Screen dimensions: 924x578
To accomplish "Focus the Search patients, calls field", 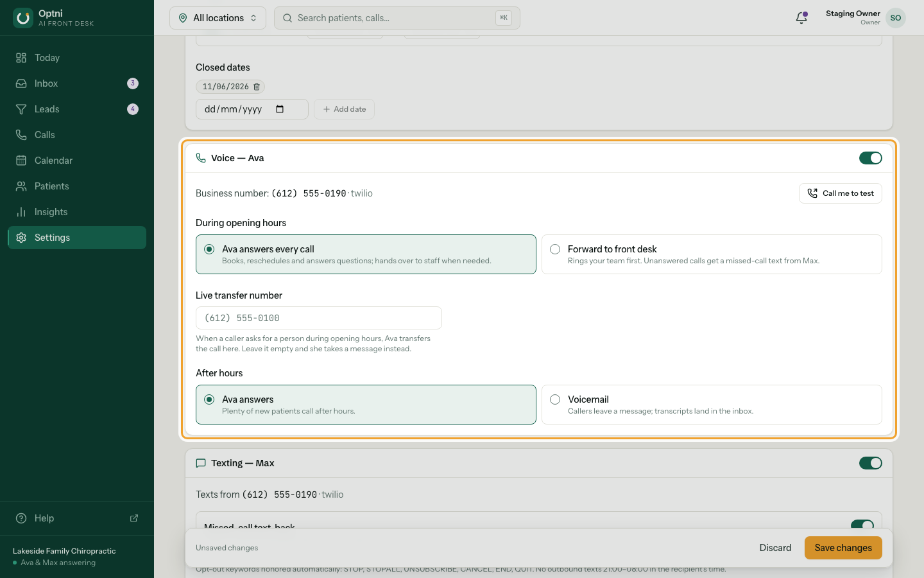I will pyautogui.click(x=397, y=18).
